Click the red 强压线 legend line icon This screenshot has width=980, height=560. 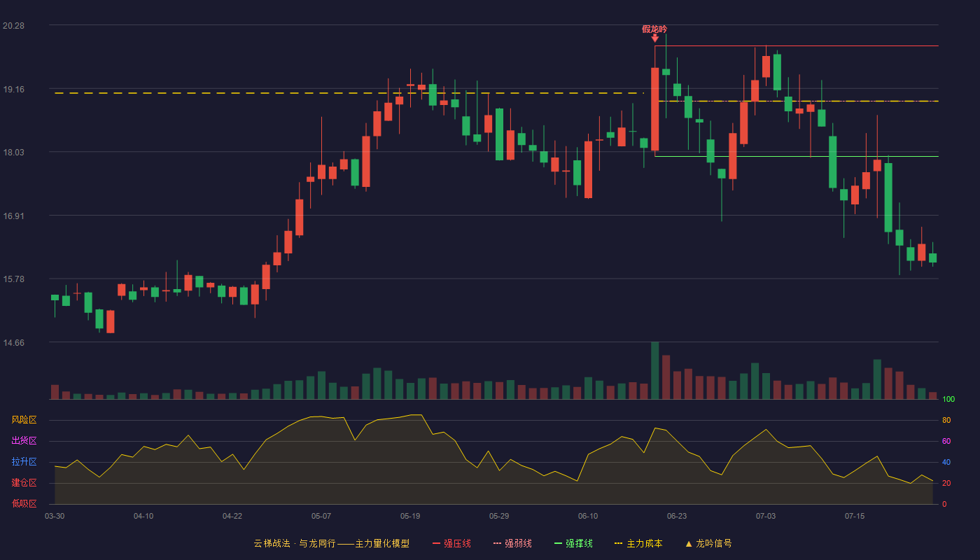pos(436,544)
